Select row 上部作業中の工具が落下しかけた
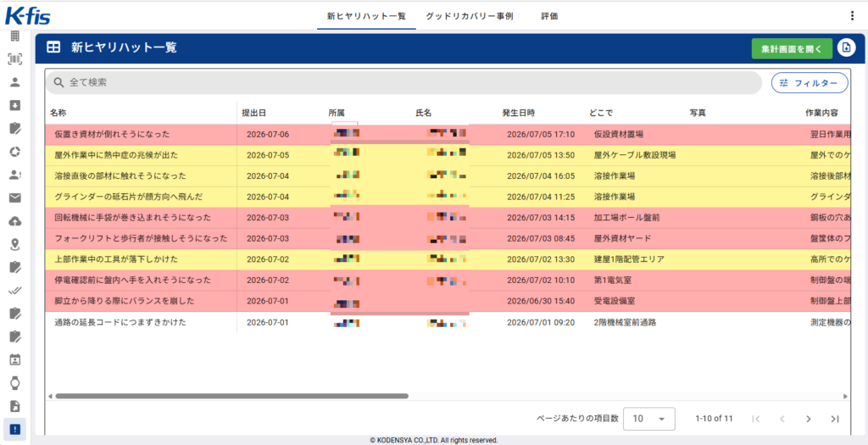 (448, 259)
